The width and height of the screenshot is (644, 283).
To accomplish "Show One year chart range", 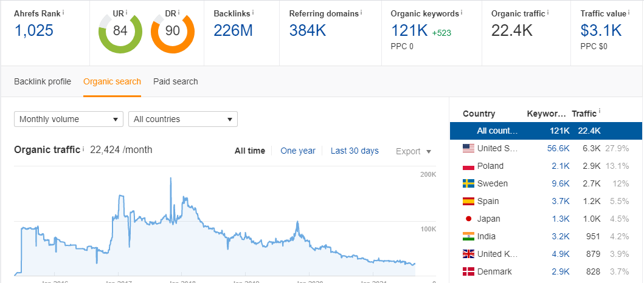I will pos(298,151).
